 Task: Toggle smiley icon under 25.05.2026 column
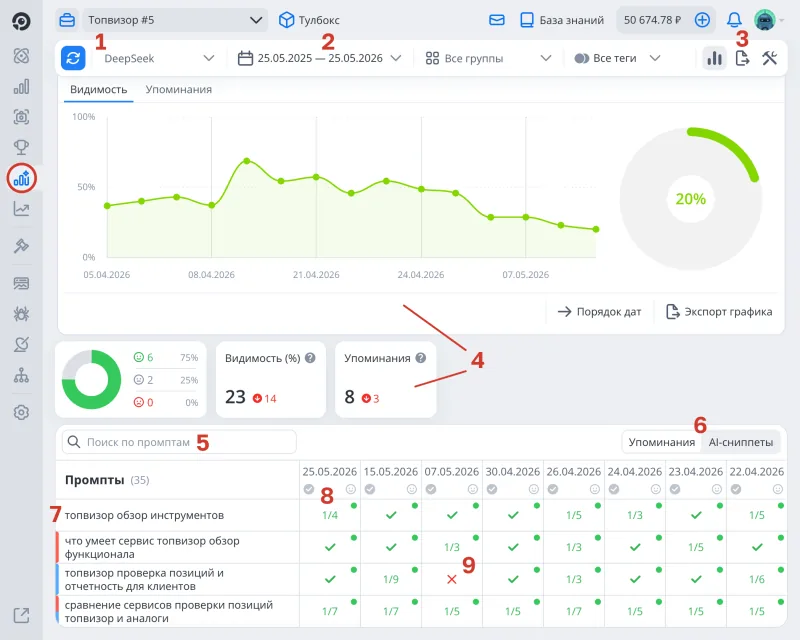pos(351,489)
